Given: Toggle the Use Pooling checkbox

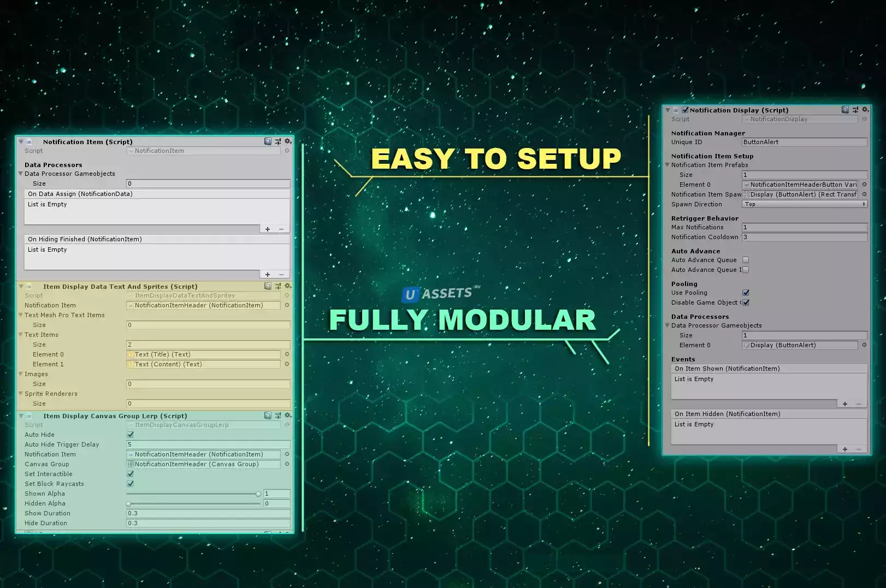Looking at the screenshot, I should (x=746, y=293).
